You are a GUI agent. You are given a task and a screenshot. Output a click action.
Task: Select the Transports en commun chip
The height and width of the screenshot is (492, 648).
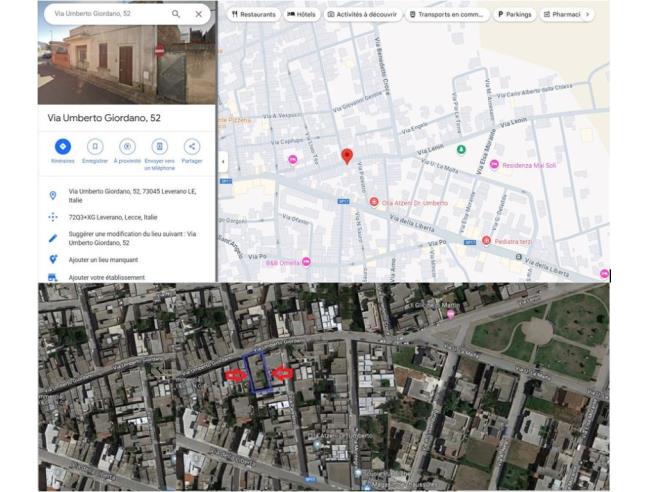point(447,15)
